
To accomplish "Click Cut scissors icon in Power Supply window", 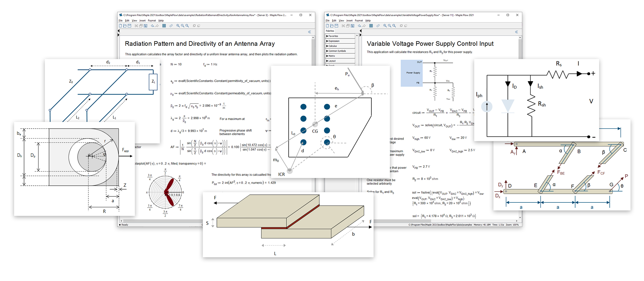I will tap(343, 26).
